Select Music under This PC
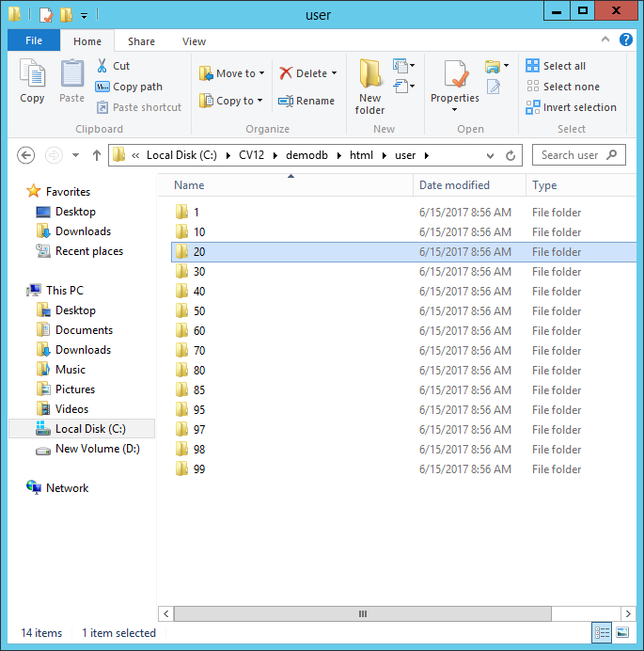Viewport: 644px width, 651px height. pos(60,370)
